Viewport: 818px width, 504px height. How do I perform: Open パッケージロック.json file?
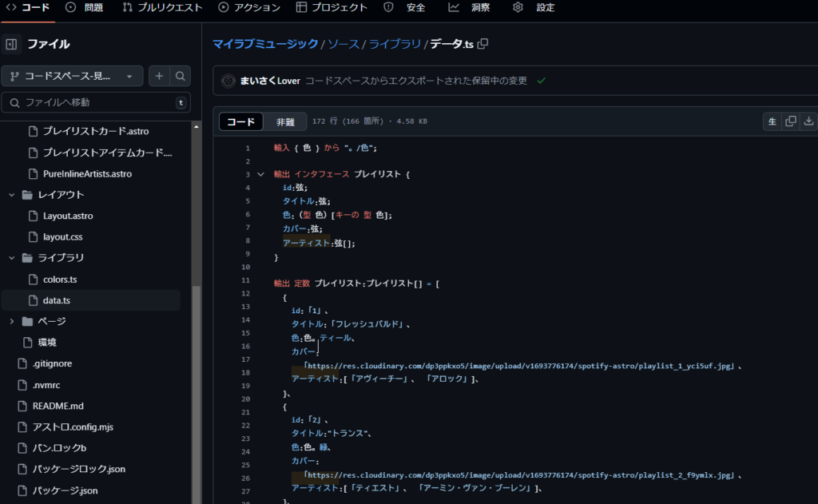[79, 469]
